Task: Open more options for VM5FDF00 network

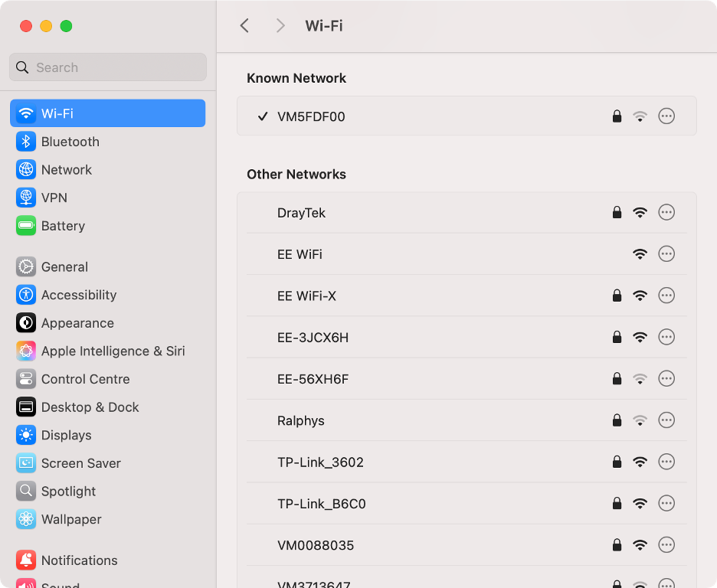Action: tap(666, 116)
